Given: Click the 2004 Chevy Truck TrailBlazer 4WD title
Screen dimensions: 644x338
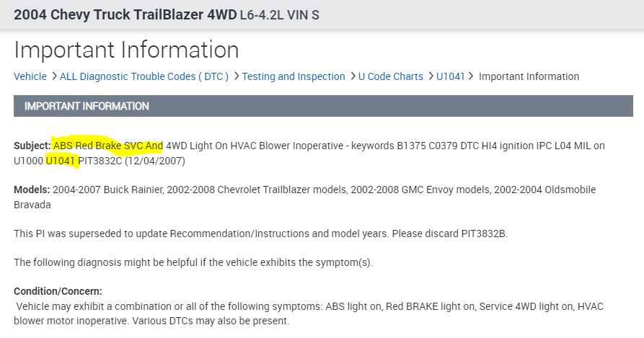Looking at the screenshot, I should [x=125, y=14].
